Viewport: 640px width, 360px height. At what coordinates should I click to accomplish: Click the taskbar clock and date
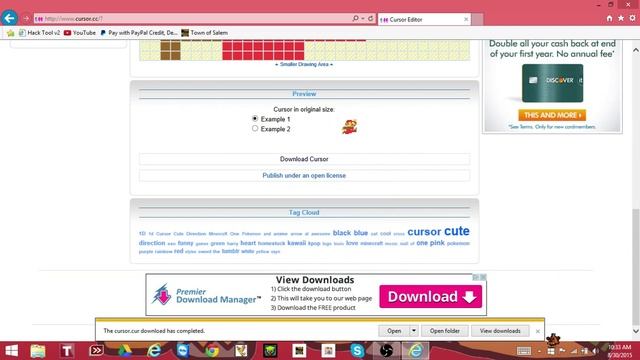pos(619,351)
